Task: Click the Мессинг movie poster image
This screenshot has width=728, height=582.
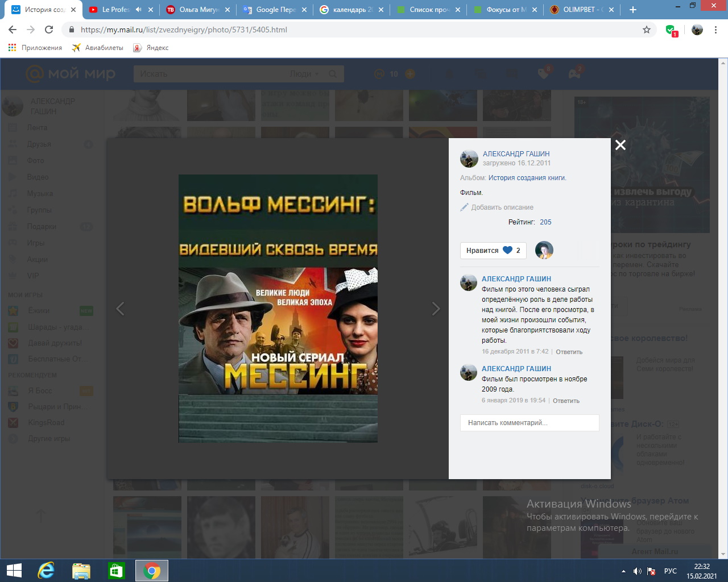Action: pyautogui.click(x=278, y=309)
